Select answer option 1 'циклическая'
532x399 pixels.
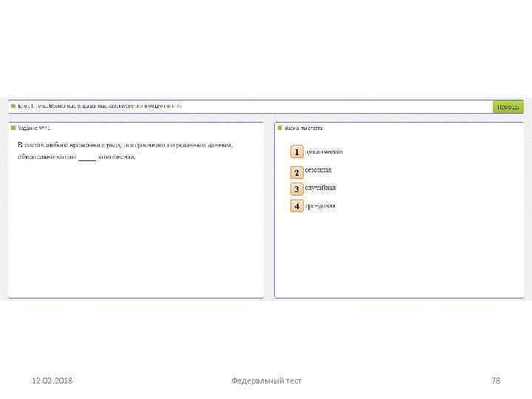(x=297, y=151)
